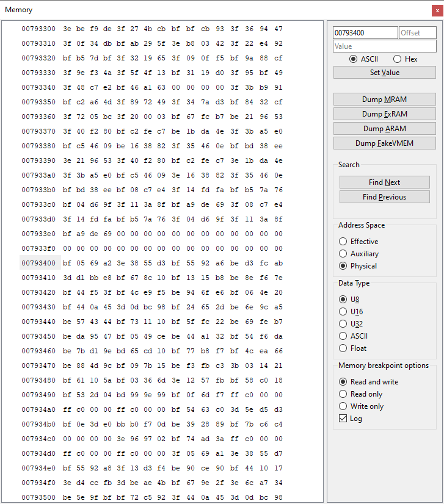Select the Write only breakpoint option
Image resolution: width=444 pixels, height=504 pixels.
(x=362, y=406)
